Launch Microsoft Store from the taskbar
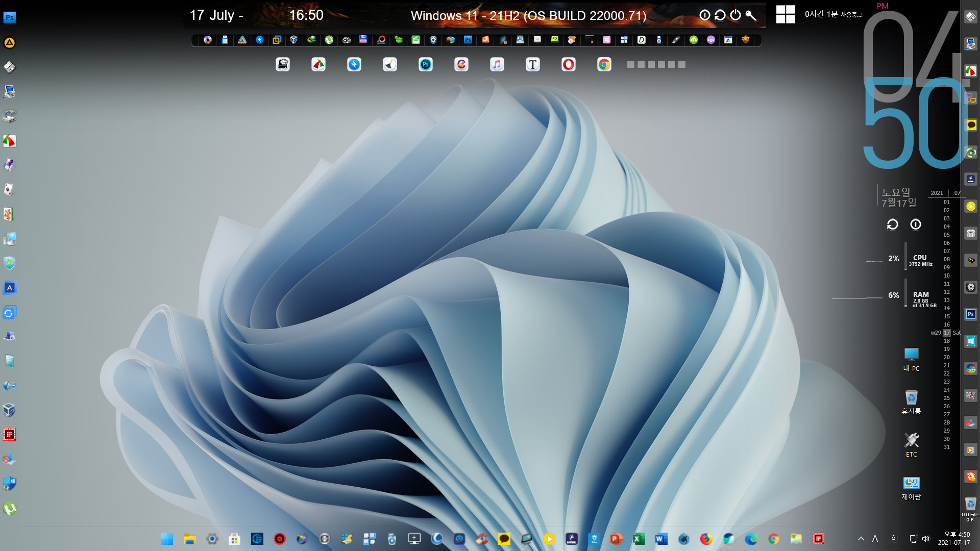 [234, 539]
